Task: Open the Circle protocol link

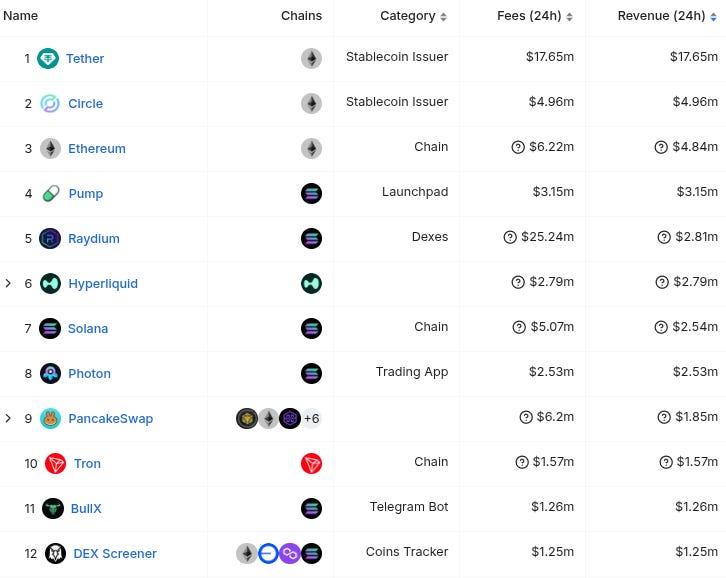Action: point(86,103)
